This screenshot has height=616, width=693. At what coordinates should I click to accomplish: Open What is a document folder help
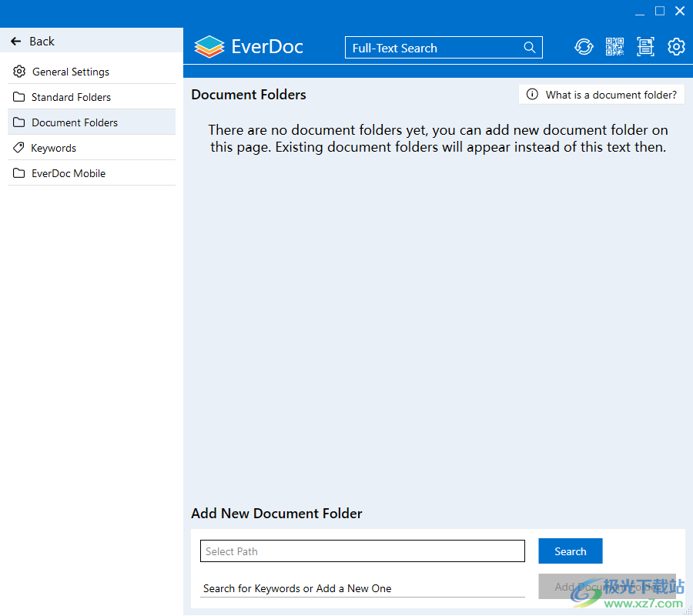601,95
